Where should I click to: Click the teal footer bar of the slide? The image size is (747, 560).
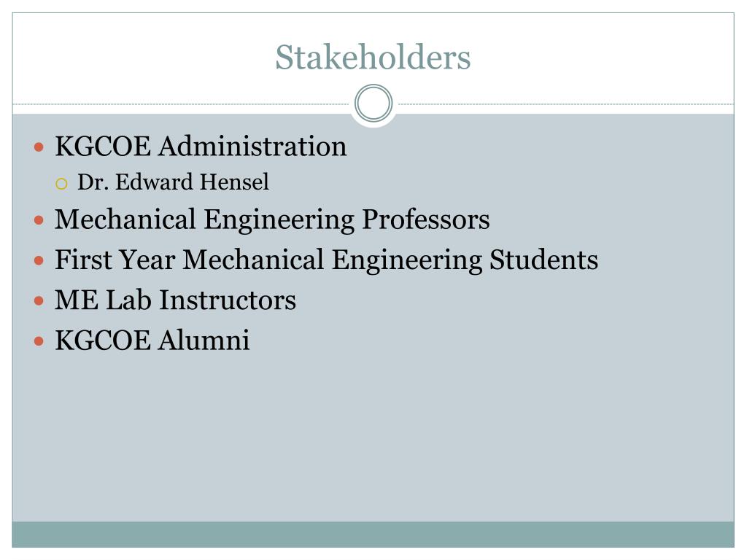[373, 534]
